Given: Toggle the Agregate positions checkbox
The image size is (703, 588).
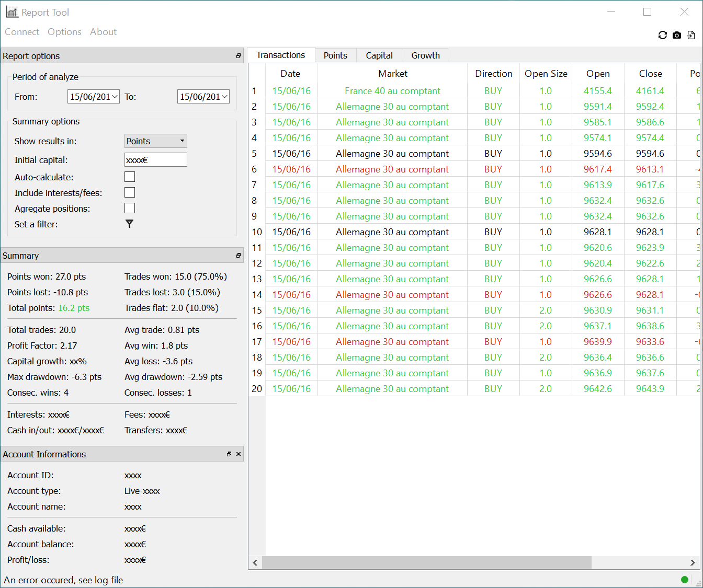Looking at the screenshot, I should 130,208.
